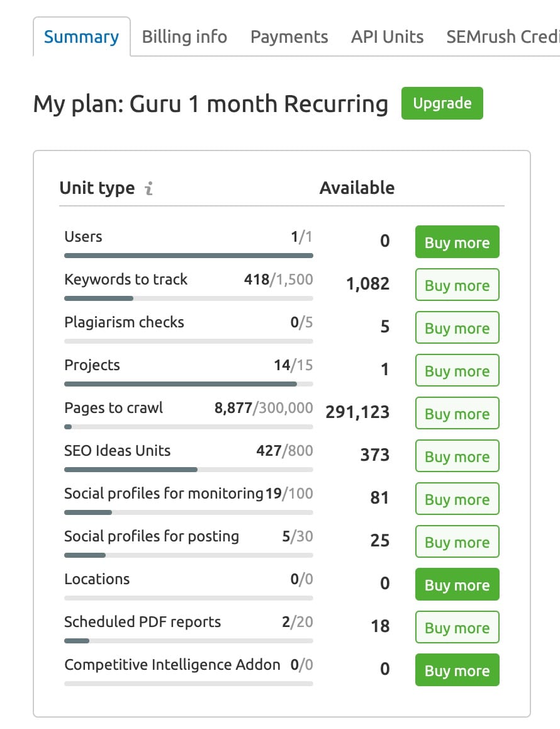Buy more Pages to crawl
Image resolution: width=560 pixels, height=729 pixels.
click(457, 413)
